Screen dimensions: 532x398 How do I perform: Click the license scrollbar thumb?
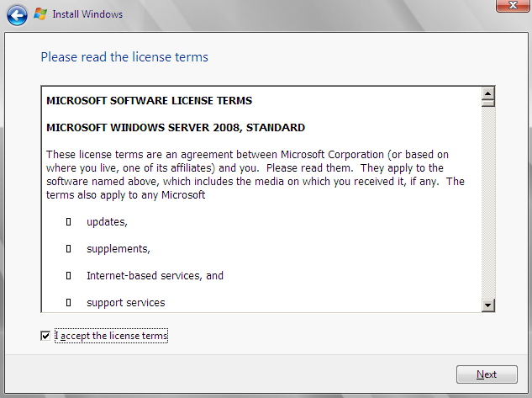(x=488, y=103)
